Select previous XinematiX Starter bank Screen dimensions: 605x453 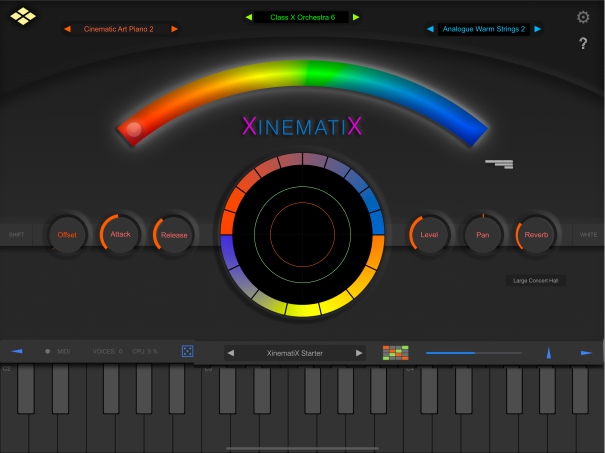point(231,353)
